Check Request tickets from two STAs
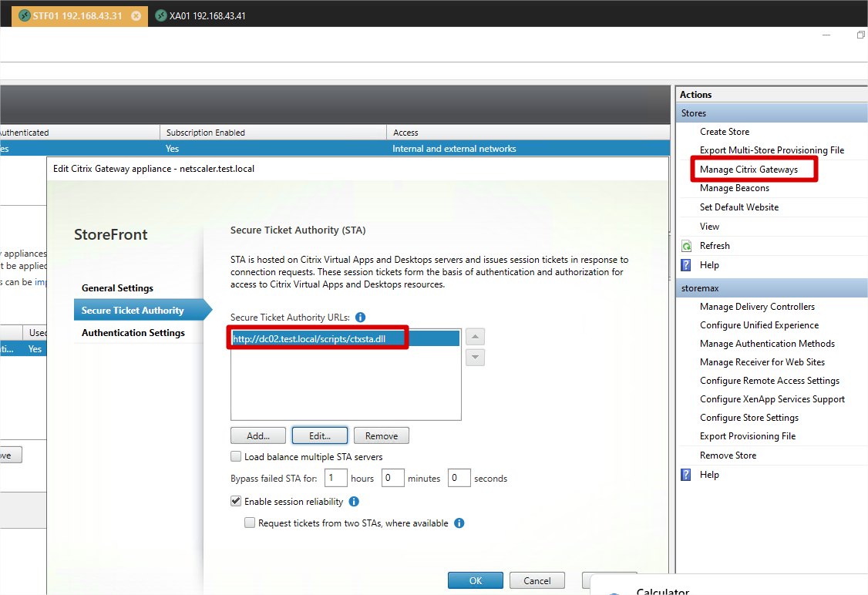 tap(250, 523)
